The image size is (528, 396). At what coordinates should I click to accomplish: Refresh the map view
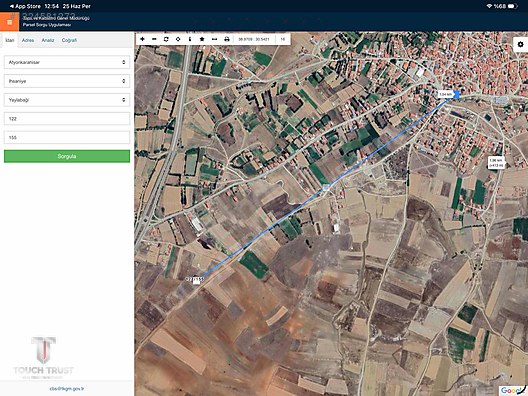(x=166, y=39)
